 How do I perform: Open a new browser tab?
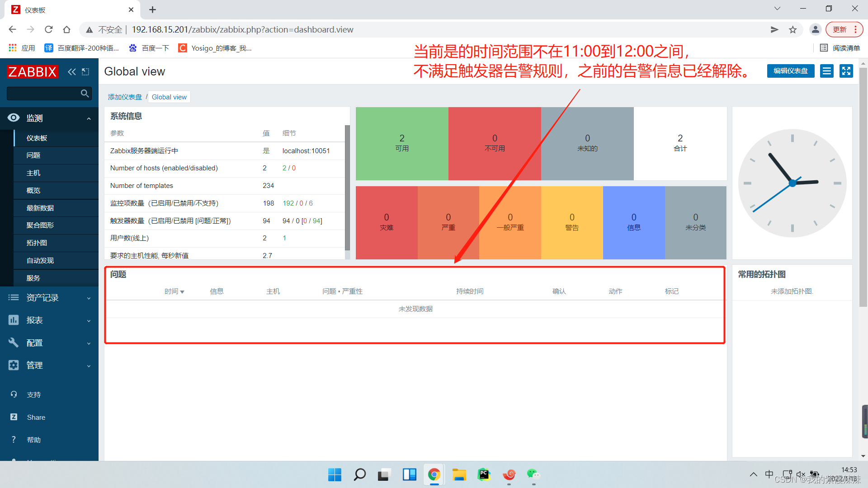pos(153,9)
